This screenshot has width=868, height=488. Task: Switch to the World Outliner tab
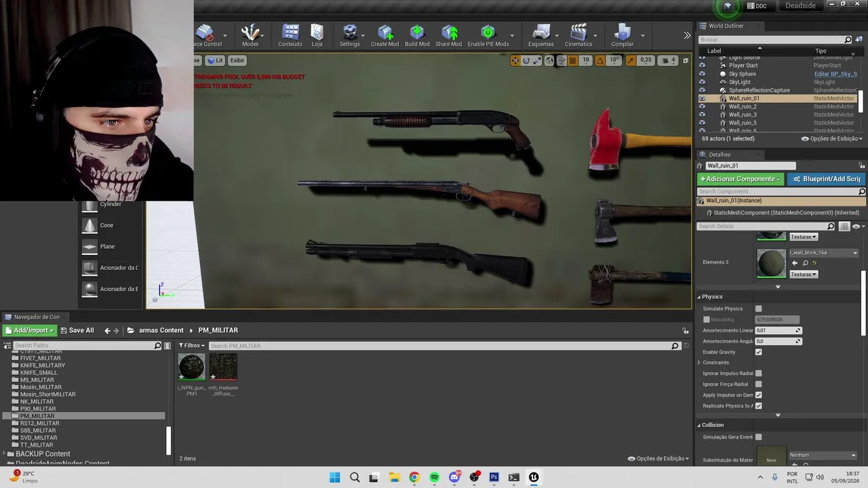coord(726,26)
